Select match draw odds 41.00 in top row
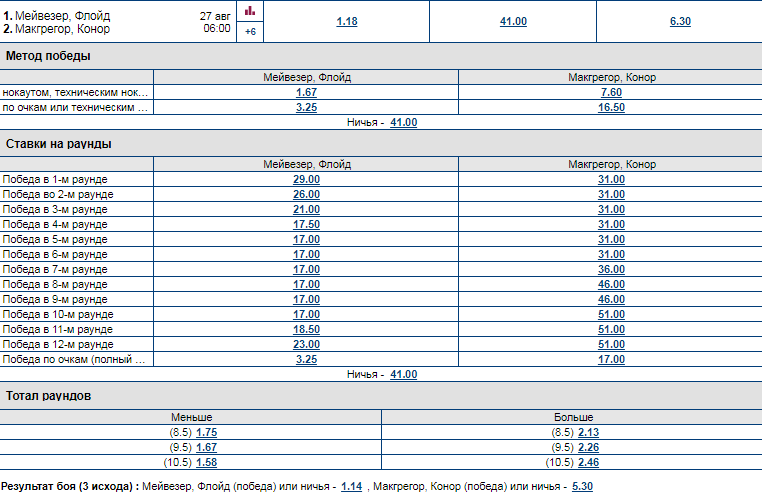 pos(513,21)
